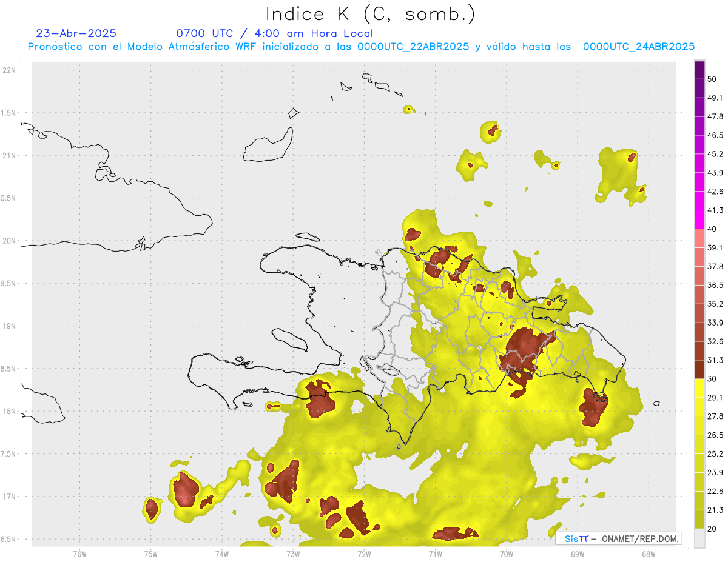Image resolution: width=728 pixels, height=562 pixels.
Task: Select the legend band between 47.8 and 49.1
Action: click(x=699, y=107)
